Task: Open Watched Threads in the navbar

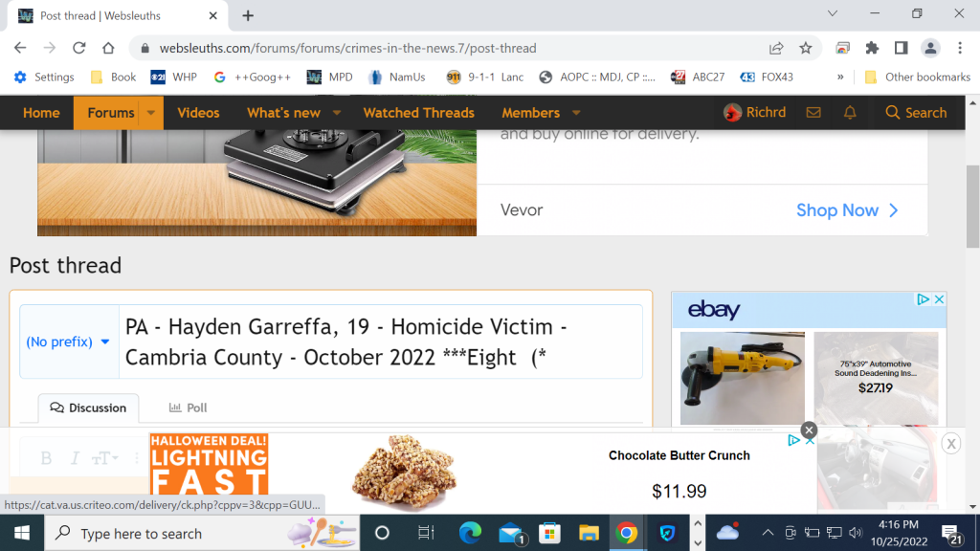Action: (419, 113)
